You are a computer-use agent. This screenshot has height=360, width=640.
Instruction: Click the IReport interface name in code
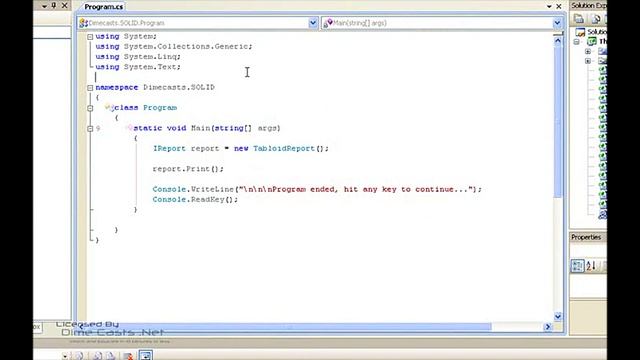point(169,149)
